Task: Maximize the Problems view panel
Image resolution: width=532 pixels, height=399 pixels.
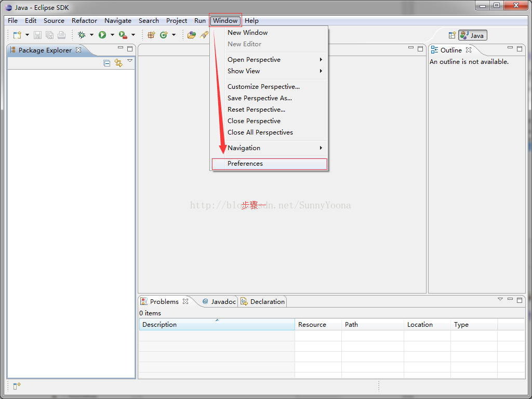Action: coord(520,300)
